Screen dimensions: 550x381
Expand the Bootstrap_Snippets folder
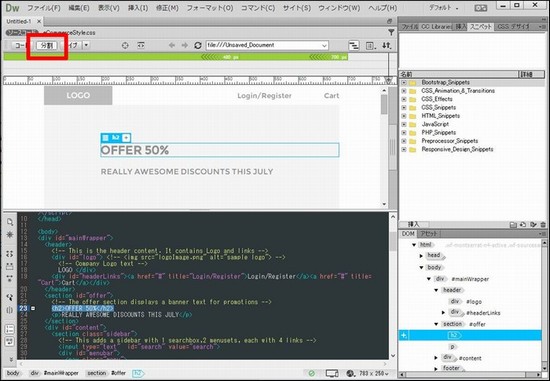point(404,82)
